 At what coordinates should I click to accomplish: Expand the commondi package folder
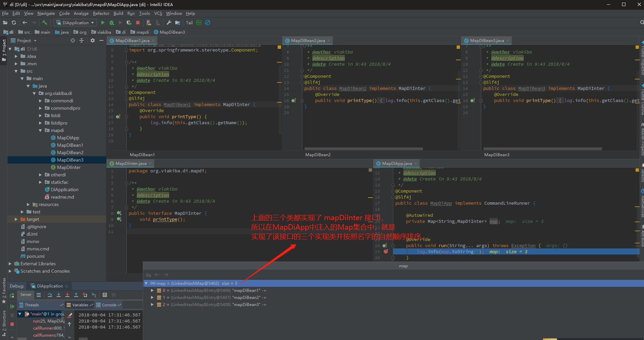coord(40,101)
